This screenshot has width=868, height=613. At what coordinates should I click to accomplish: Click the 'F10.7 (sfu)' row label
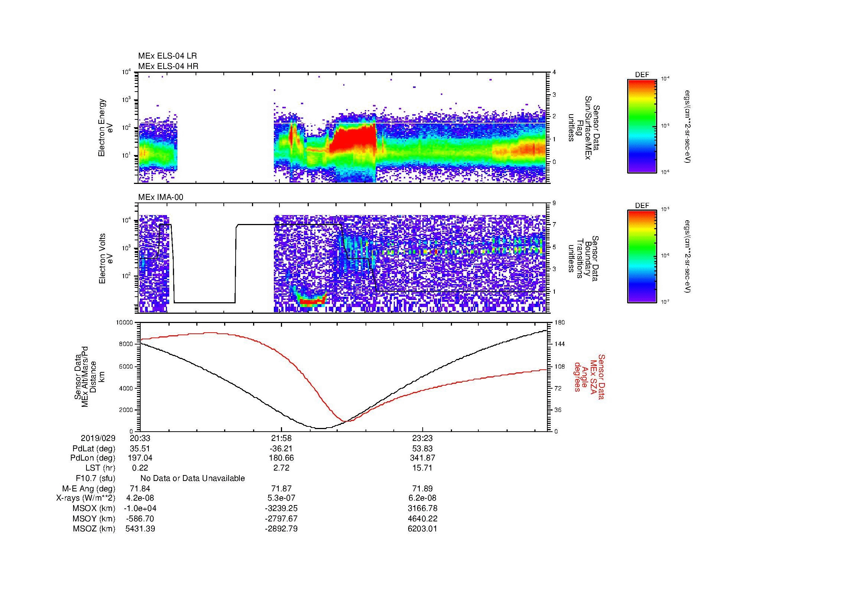click(95, 478)
